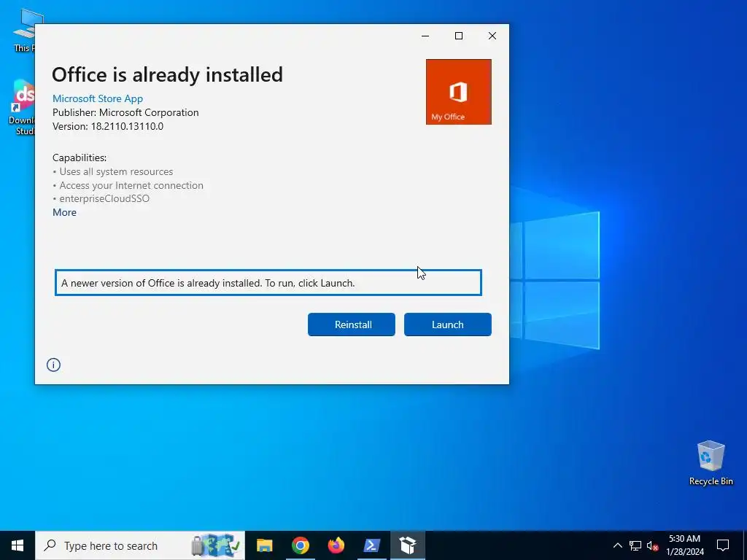Open the Windows Start menu
This screenshot has width=747, height=560.
point(18,545)
